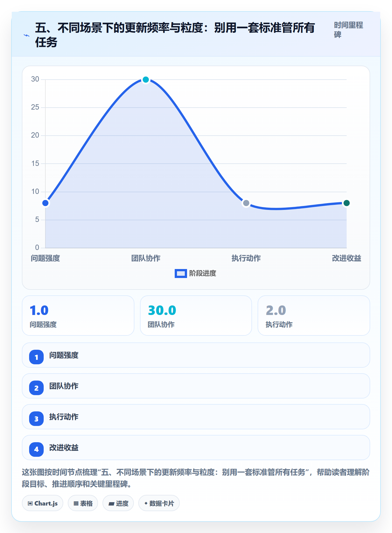
Task: Toggle the 阶段进度 legend color box
Action: tap(181, 274)
